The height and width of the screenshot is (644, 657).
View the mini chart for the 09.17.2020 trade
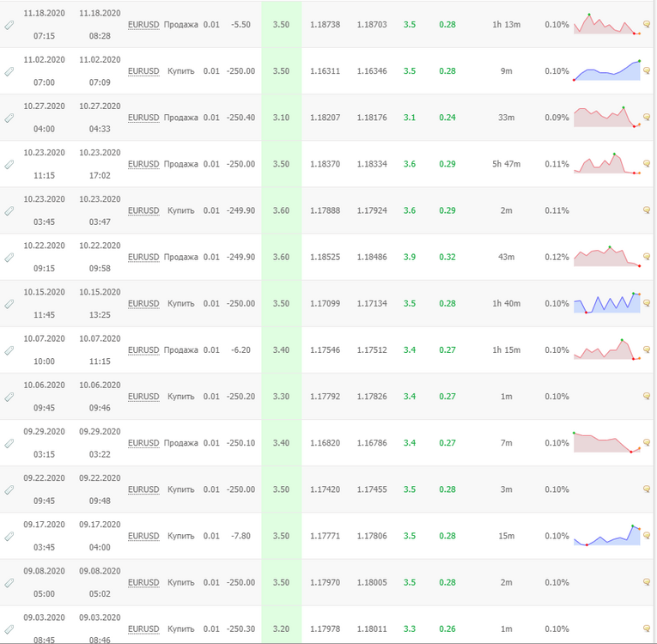pyautogui.click(x=606, y=535)
